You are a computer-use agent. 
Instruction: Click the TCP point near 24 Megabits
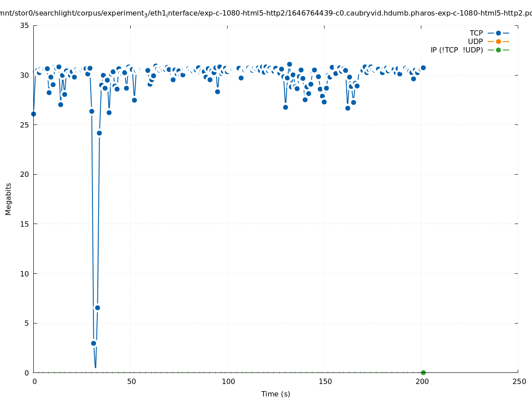(x=99, y=133)
